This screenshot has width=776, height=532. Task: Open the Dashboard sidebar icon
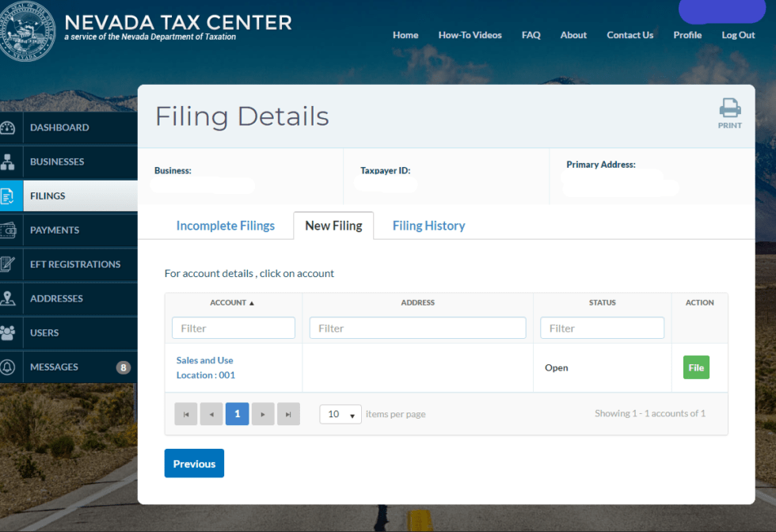point(8,127)
